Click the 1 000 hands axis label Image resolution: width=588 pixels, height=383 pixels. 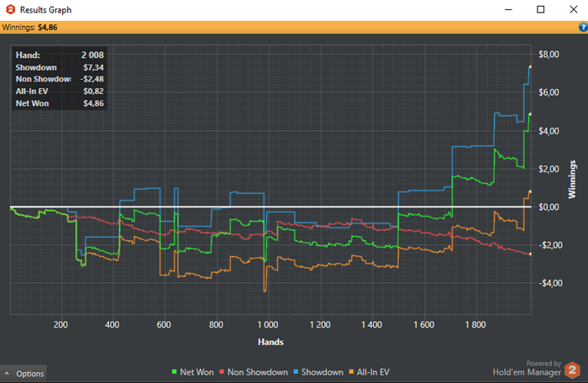pyautogui.click(x=268, y=324)
